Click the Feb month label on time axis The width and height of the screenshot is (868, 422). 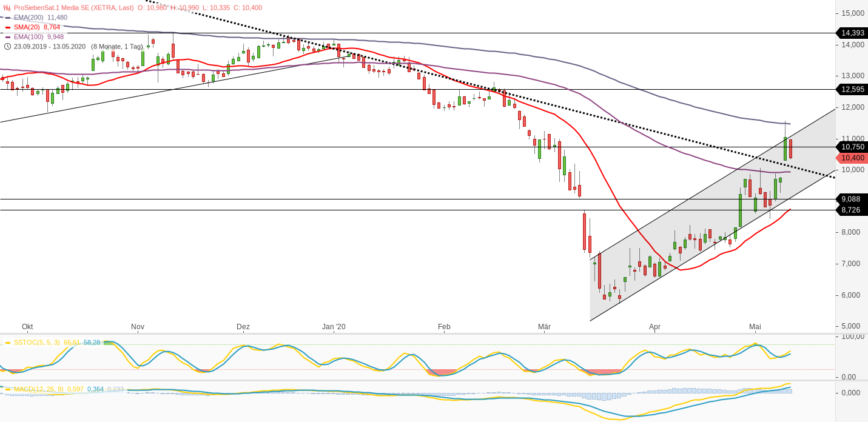tap(444, 327)
